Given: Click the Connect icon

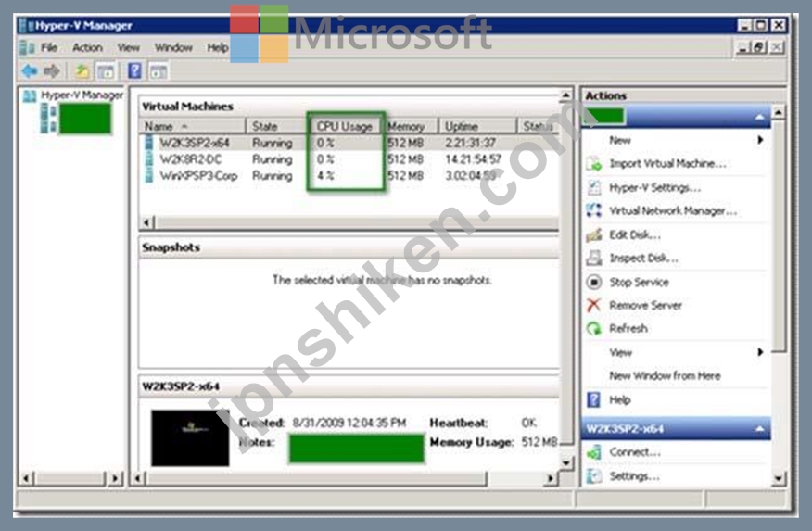Looking at the screenshot, I should click(x=594, y=452).
